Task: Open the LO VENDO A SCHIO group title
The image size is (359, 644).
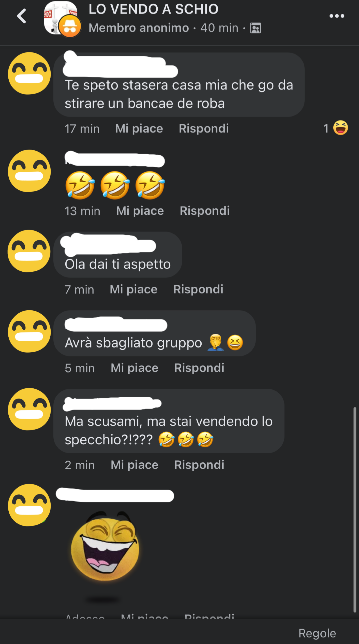Action: tap(153, 9)
